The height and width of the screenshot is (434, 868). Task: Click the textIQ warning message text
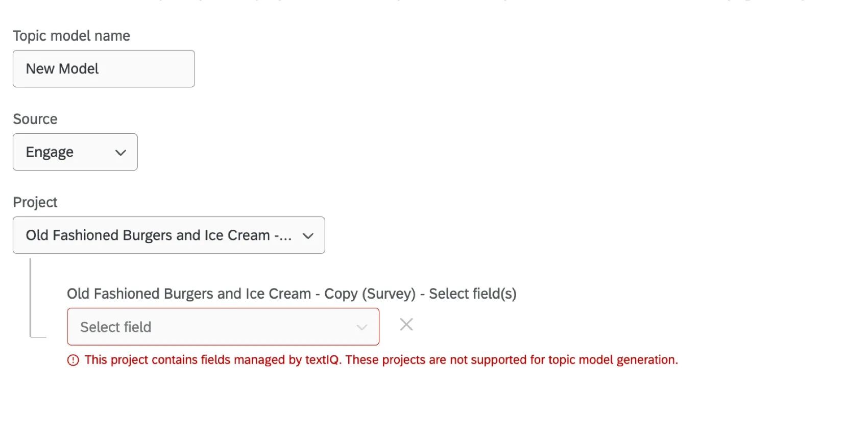pos(380,360)
